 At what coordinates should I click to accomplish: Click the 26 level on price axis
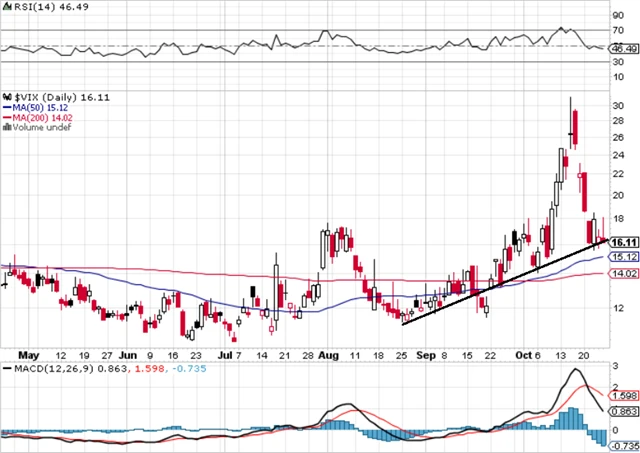pos(618,138)
